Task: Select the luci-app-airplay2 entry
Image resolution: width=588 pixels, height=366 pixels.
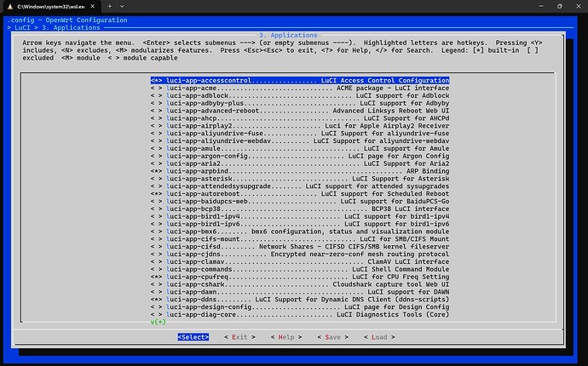Action: point(300,126)
